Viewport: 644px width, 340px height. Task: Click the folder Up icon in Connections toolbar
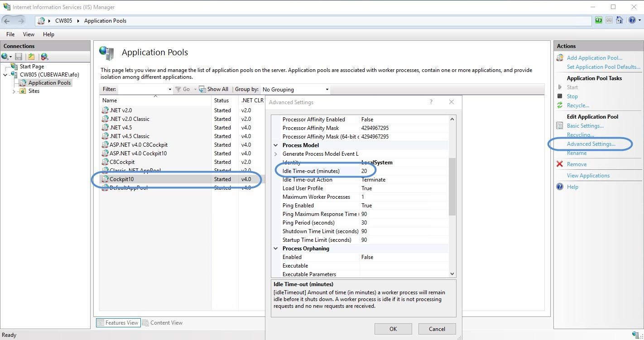point(31,57)
